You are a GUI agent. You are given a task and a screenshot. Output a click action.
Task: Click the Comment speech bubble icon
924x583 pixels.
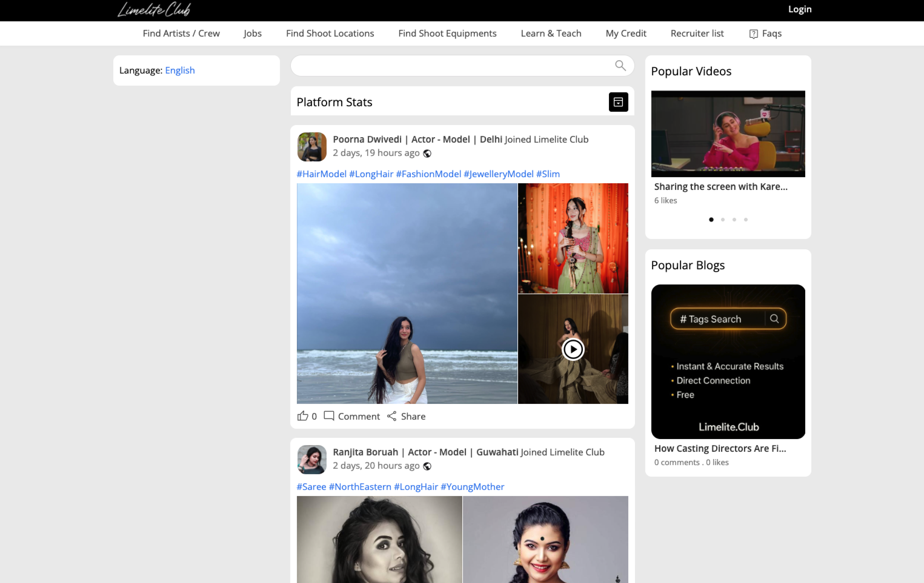(x=329, y=416)
